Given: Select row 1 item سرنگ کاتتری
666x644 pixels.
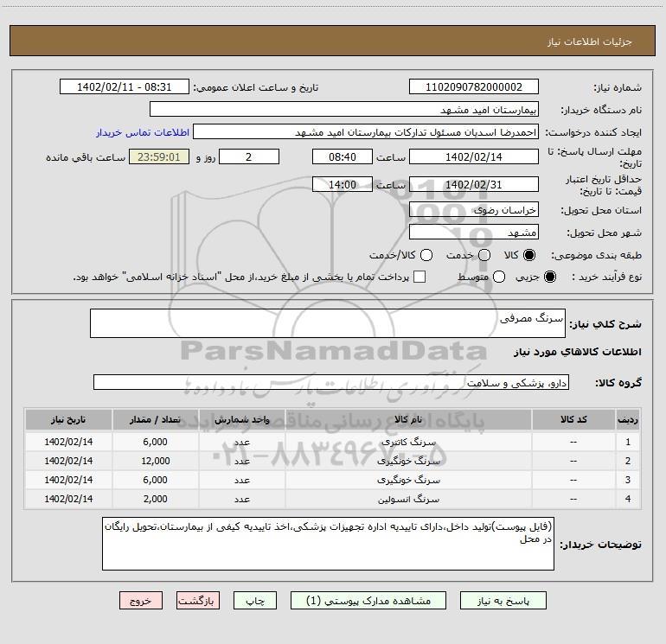Looking at the screenshot, I should (408, 443).
